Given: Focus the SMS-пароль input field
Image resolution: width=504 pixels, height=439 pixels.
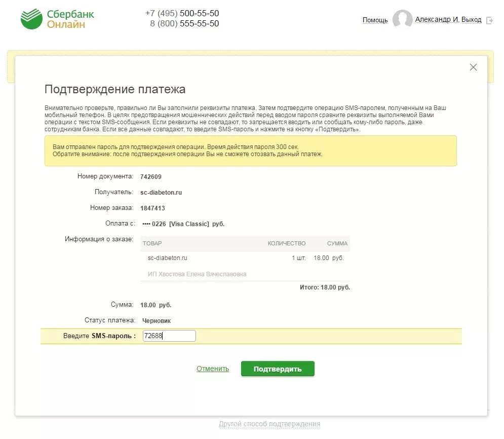Looking at the screenshot, I should click(169, 336).
